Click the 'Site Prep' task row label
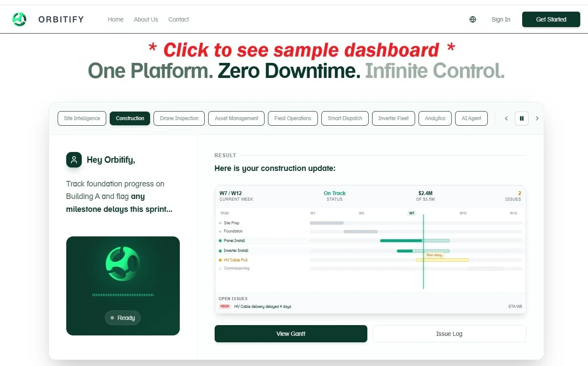The image size is (588, 366). 231,223
